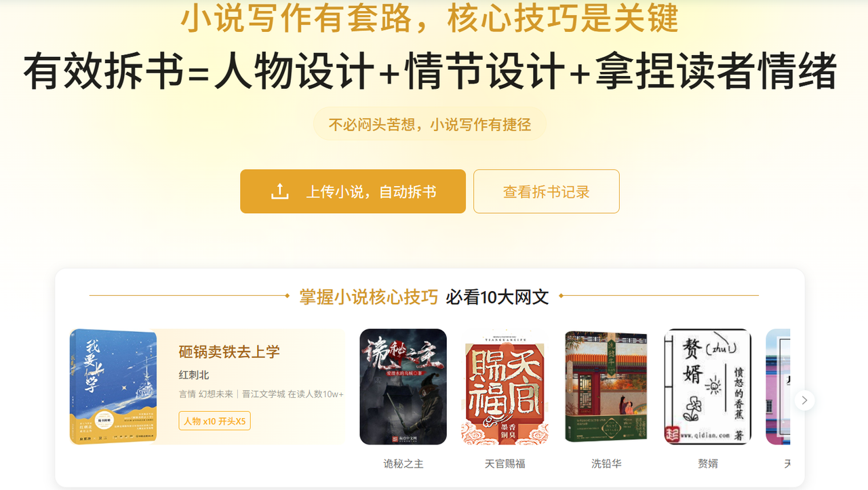868x490 pixels.
Task: Click 掌握小说核心技巧 section heading
Action: pyautogui.click(x=369, y=297)
